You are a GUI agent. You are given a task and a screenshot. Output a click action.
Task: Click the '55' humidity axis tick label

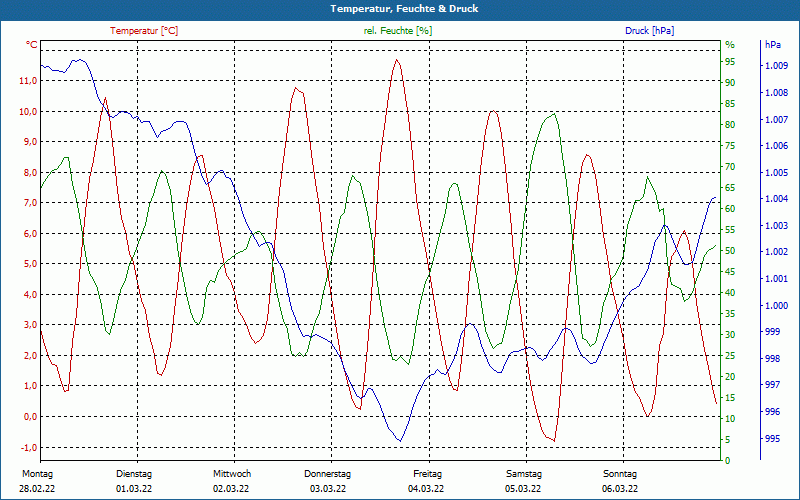(730, 230)
